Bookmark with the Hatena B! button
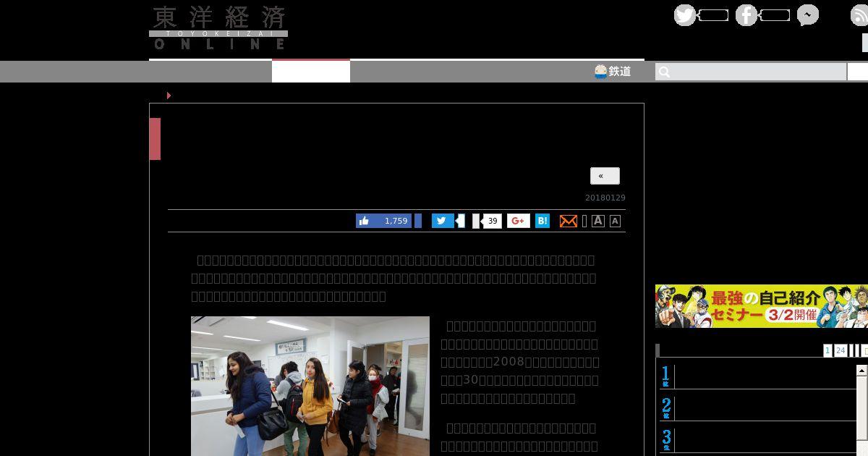Screen dimensions: 868x456 pos(542,221)
